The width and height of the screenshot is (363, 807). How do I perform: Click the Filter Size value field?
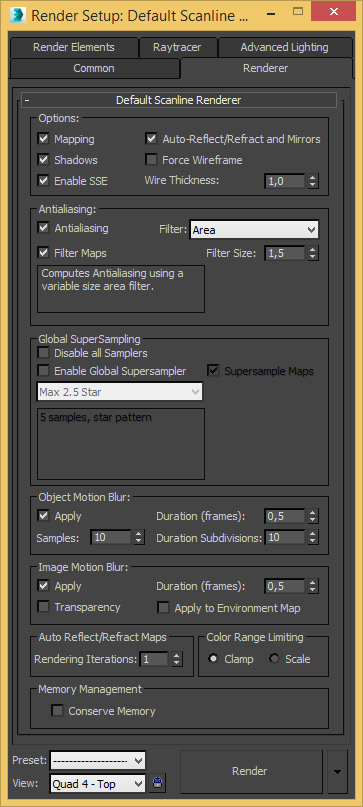point(286,253)
